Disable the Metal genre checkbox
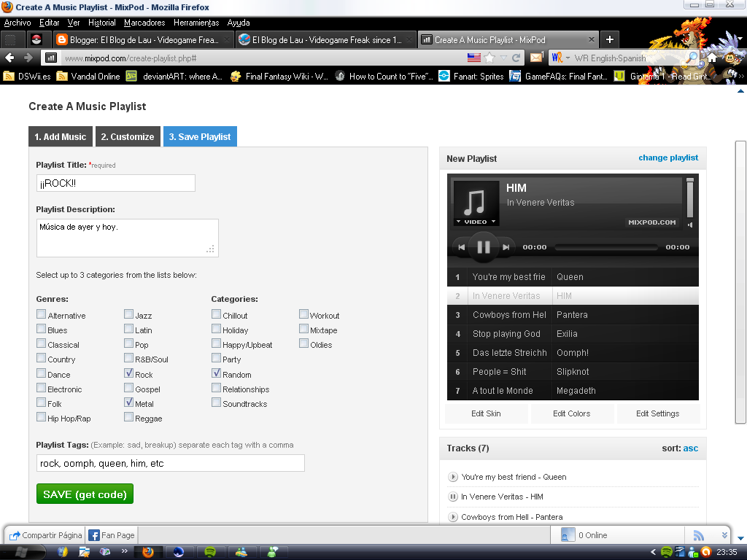 point(128,402)
